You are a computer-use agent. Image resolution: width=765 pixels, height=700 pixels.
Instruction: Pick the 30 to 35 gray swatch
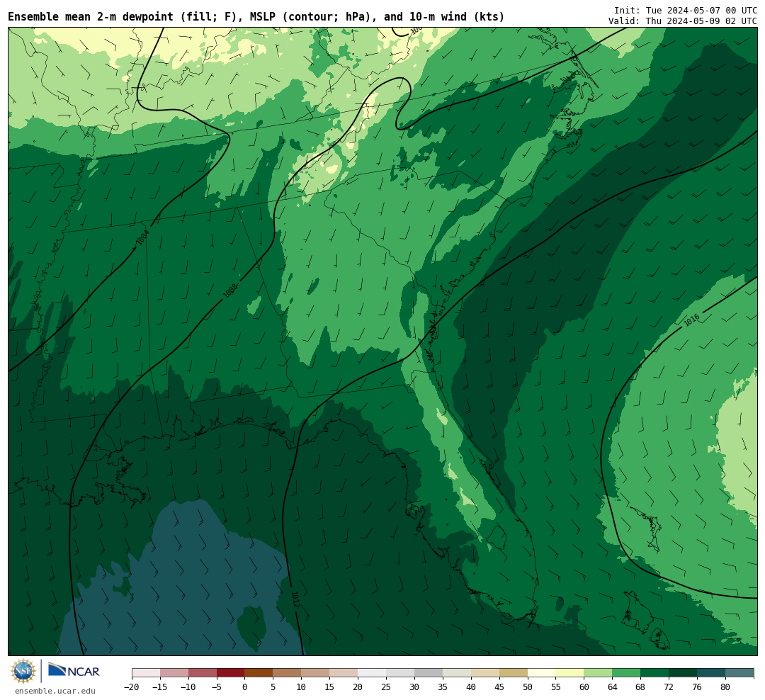click(429, 673)
